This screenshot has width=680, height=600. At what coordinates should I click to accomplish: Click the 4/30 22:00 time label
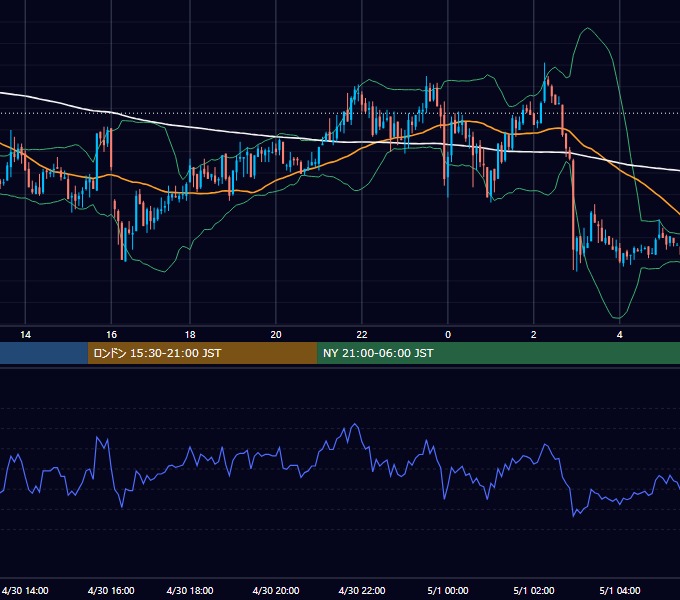362,590
